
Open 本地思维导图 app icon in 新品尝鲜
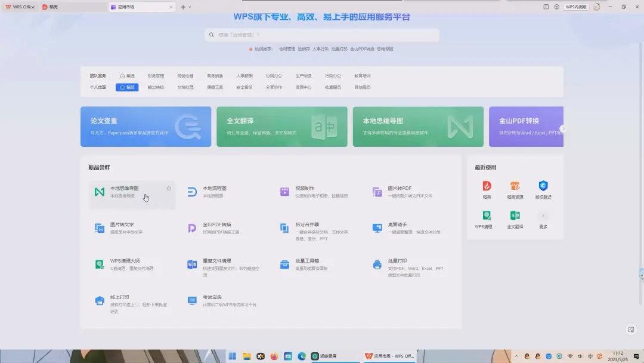[x=100, y=192]
